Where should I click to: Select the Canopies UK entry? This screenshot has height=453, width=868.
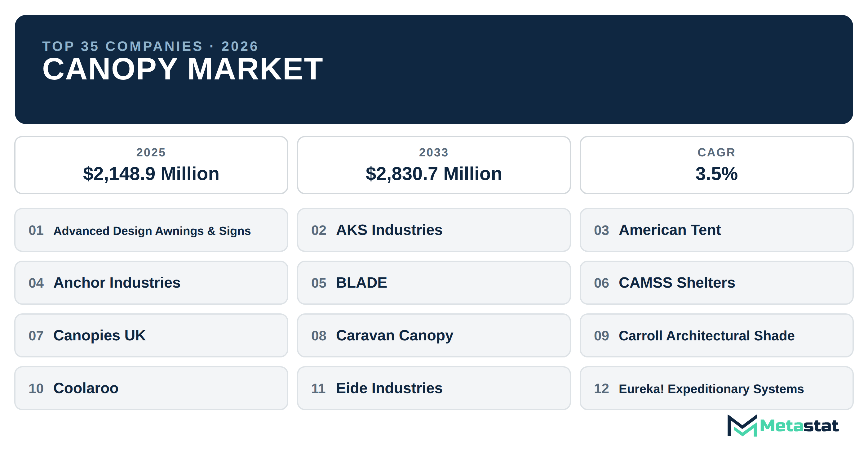(151, 336)
